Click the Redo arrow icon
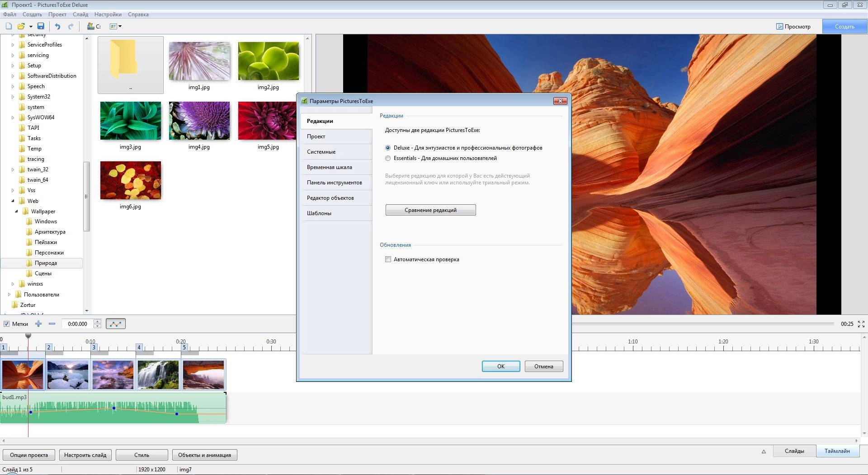This screenshot has height=475, width=868. [71, 26]
